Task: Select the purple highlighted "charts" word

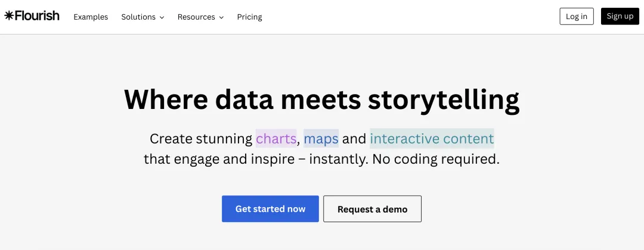Action: (x=276, y=139)
